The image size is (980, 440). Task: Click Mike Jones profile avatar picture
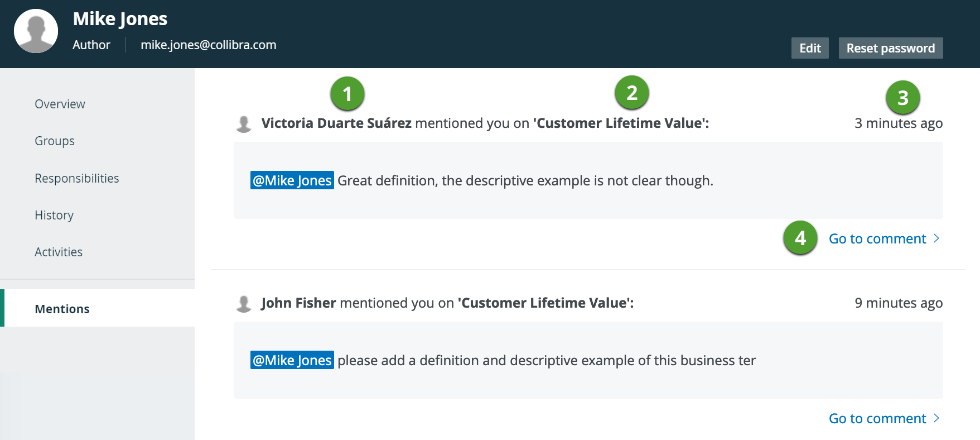pos(36,31)
